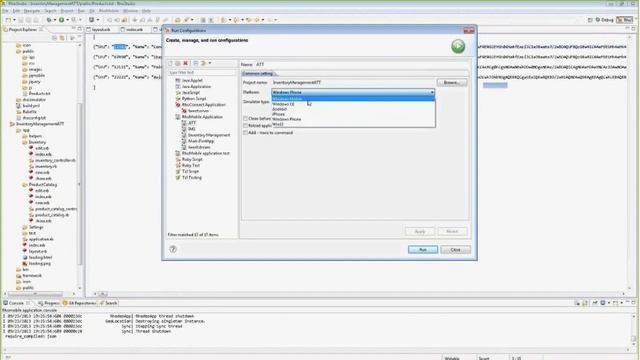Switch to layout.erb editor tab
Screen dimensions: 640x360
pyautogui.click(x=100, y=29)
